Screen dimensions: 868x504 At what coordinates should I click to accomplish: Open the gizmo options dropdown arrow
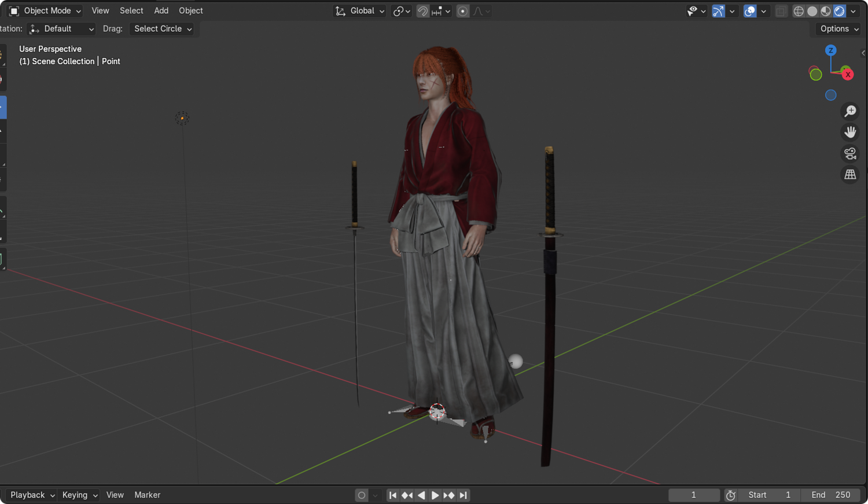[x=732, y=11]
